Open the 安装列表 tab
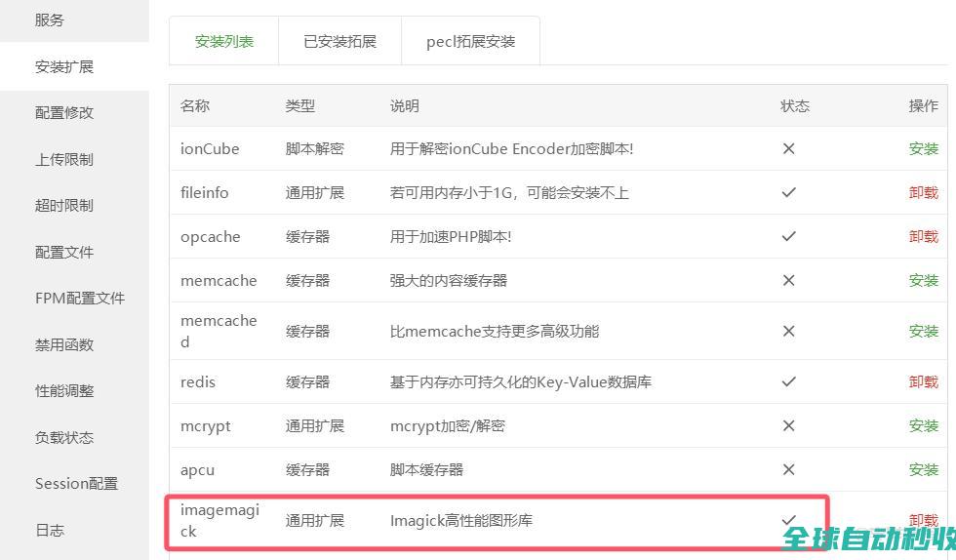The height and width of the screenshot is (560, 956). (x=223, y=41)
